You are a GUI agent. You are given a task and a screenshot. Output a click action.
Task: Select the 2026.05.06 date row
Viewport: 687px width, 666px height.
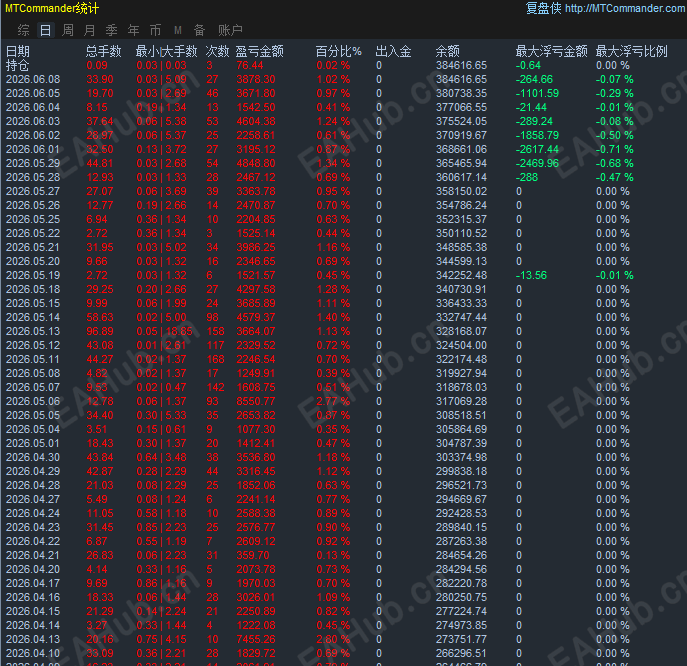[x=33, y=401]
